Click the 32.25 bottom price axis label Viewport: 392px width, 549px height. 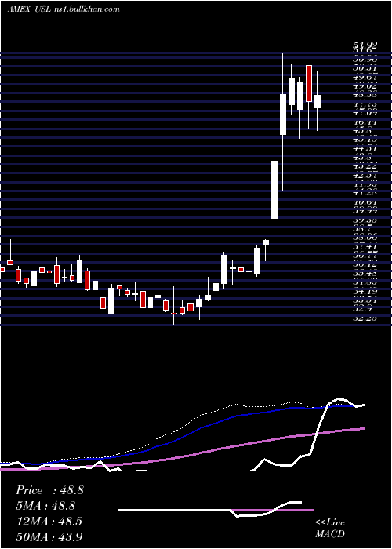tap(365, 318)
